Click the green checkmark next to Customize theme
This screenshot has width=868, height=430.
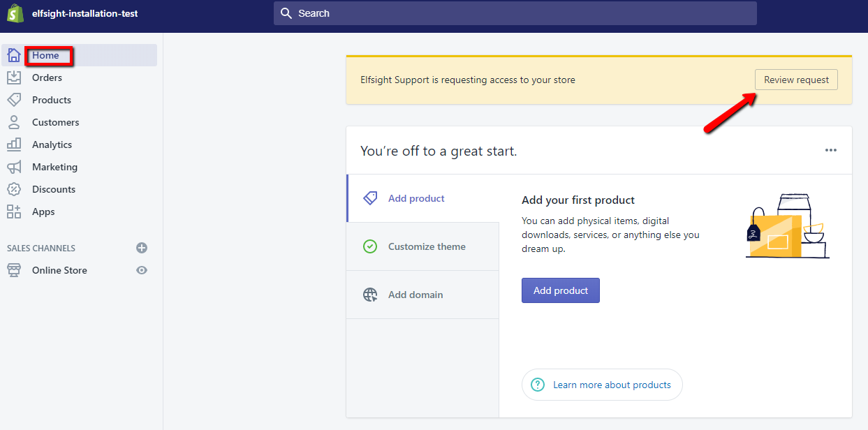(370, 246)
